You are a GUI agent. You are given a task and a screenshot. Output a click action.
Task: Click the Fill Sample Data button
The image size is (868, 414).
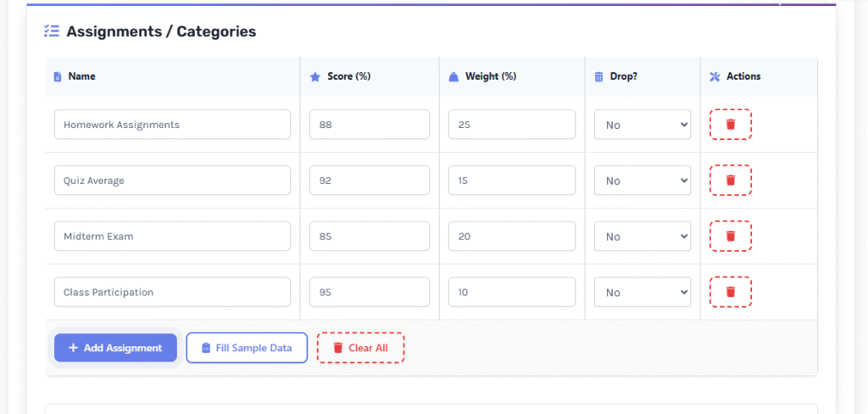point(247,348)
